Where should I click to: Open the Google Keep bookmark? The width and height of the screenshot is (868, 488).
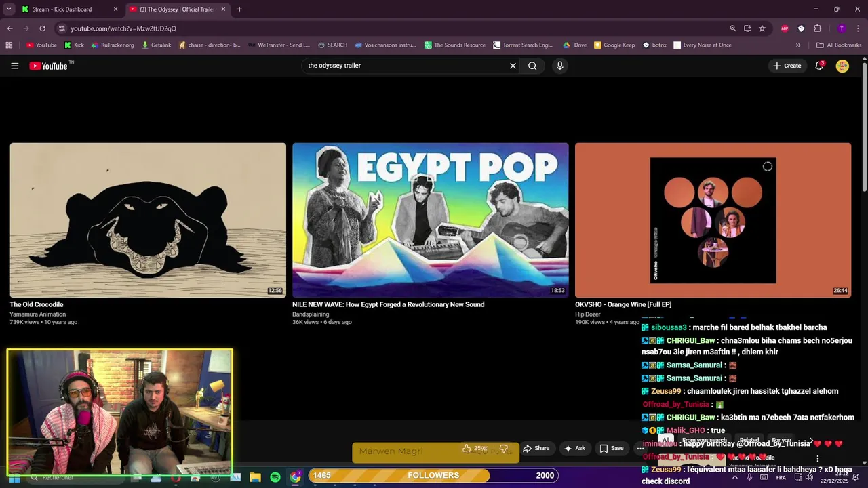(x=614, y=45)
